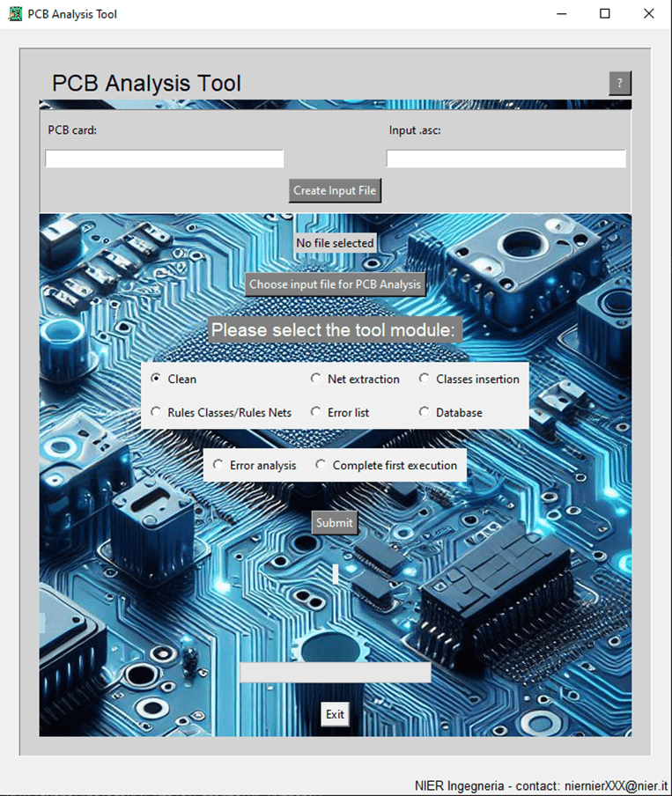Open Choose input file for PCB Analysis

(336, 284)
